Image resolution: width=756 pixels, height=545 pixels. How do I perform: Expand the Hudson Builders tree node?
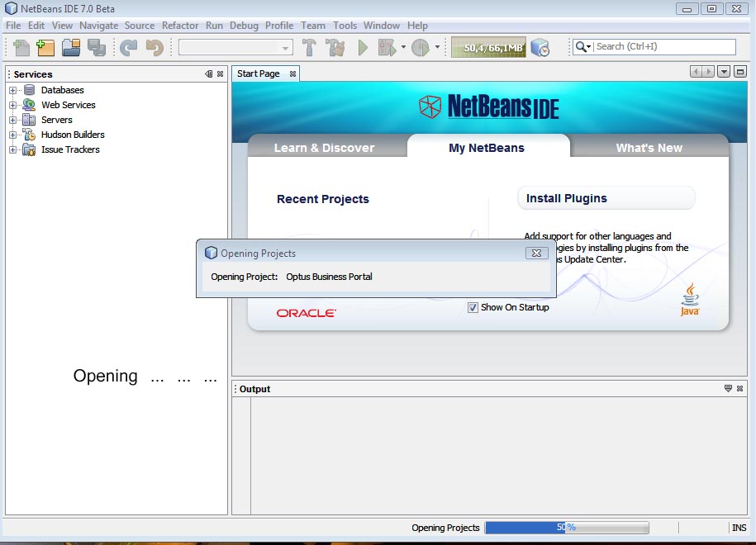pos(13,135)
